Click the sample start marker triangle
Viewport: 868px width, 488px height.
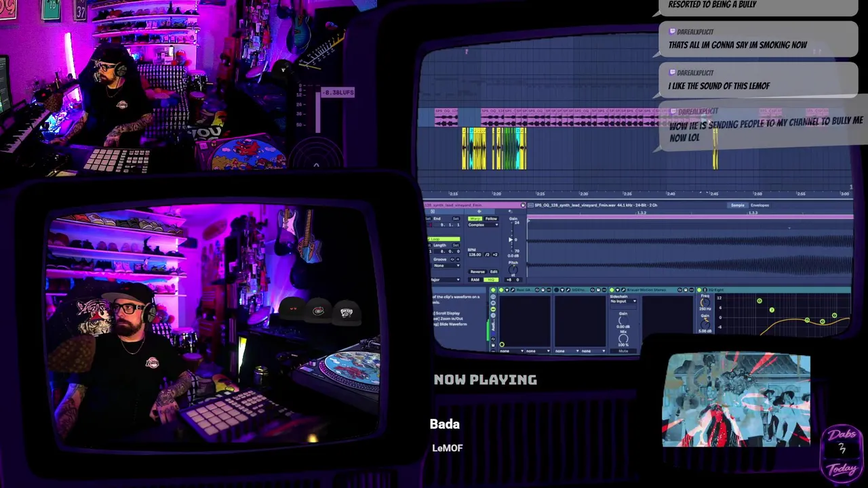coord(529,221)
